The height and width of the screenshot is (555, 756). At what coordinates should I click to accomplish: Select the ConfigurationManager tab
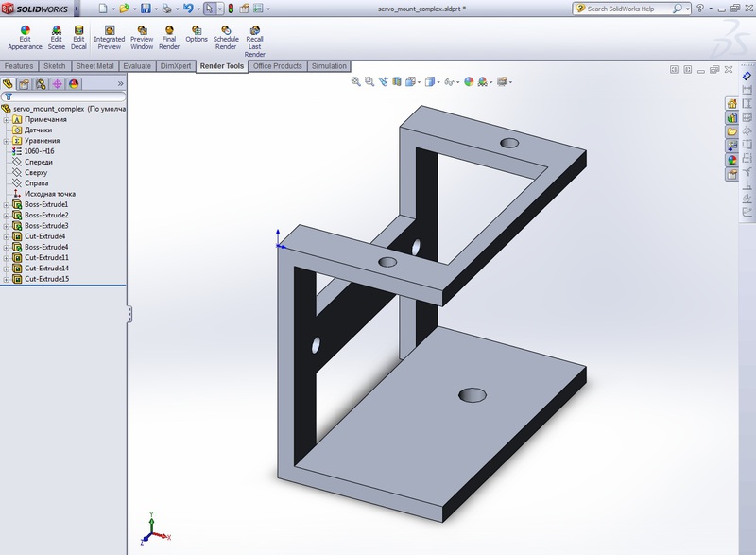[41, 84]
